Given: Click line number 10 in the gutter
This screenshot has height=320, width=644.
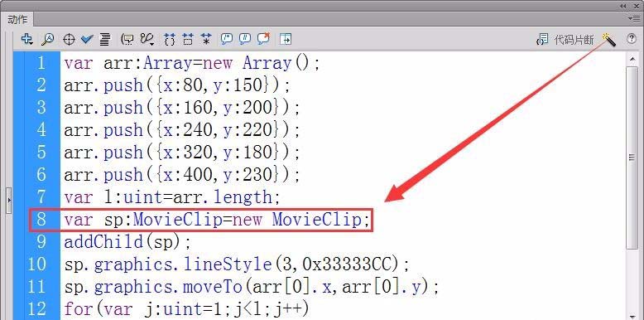Looking at the screenshot, I should [x=37, y=264].
